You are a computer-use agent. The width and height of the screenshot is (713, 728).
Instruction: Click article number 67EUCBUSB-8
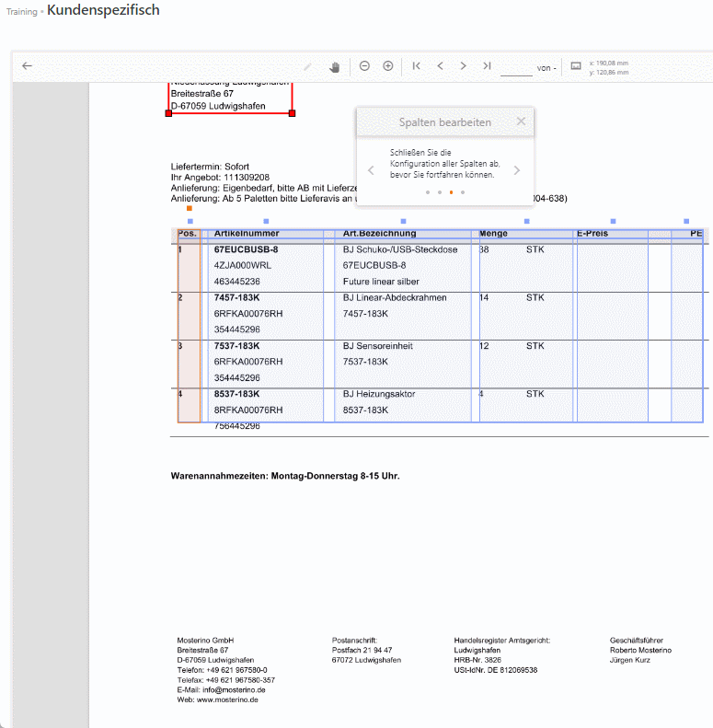tap(246, 249)
